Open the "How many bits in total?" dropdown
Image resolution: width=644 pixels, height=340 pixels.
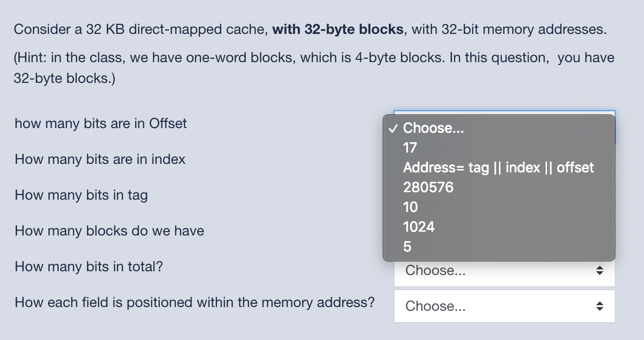point(504,270)
